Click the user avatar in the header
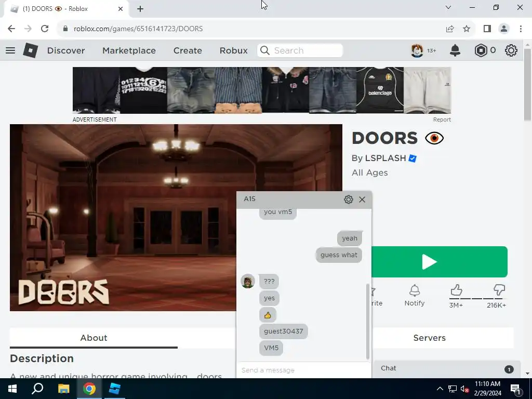The image size is (532, 399). tap(417, 50)
